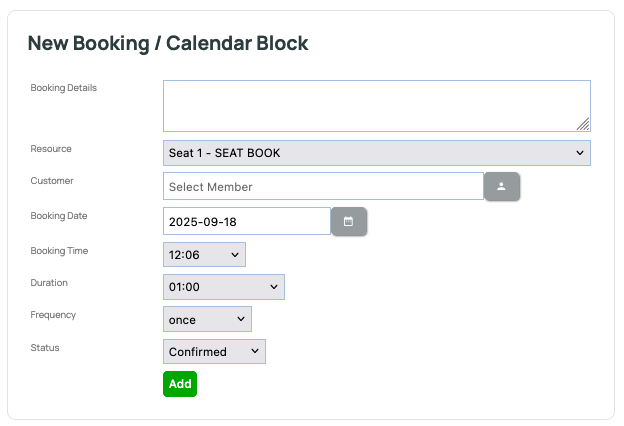Click the Frequency field label
Viewport: 624px width, 426px height.
click(53, 315)
